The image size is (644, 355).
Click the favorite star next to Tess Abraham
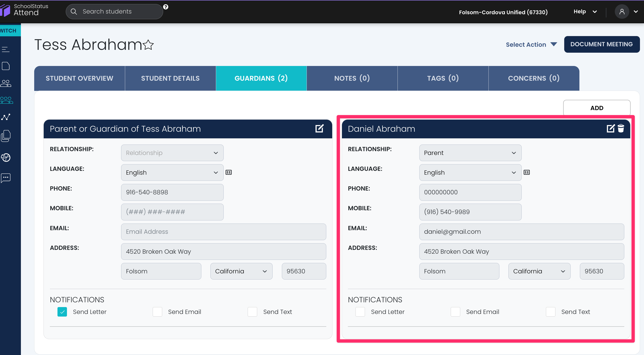(148, 45)
